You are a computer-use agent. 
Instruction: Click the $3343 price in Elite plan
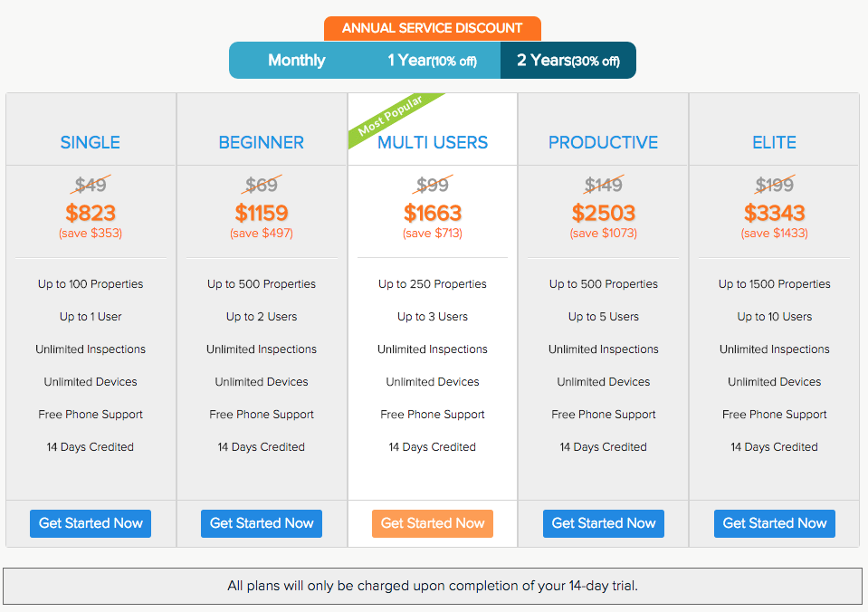tap(775, 214)
